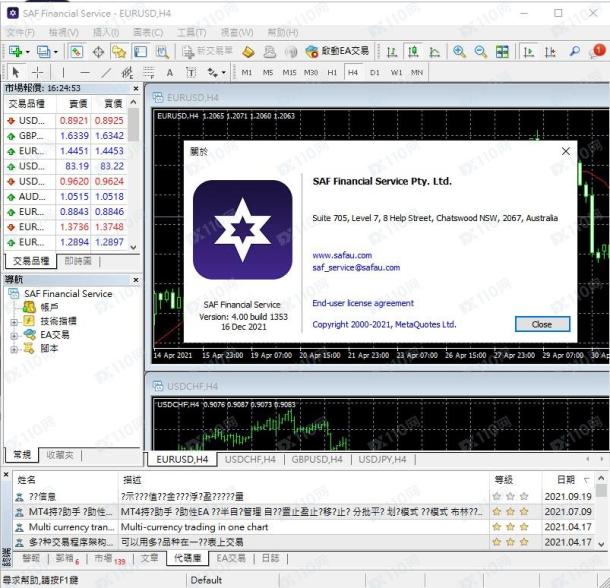Draw a vertical line tool

tap(63, 72)
